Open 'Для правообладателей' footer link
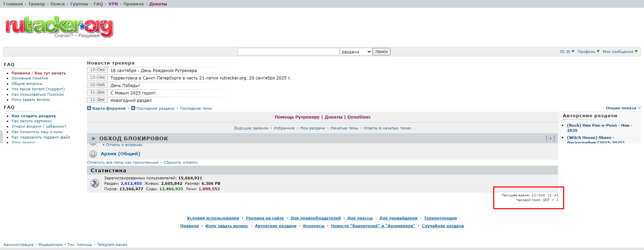 (316, 218)
